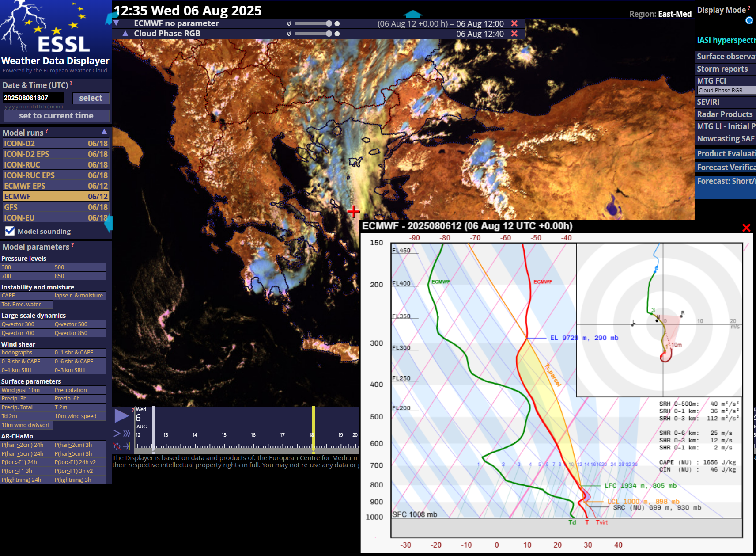The width and height of the screenshot is (756, 556).
Task: Close the ECMWF sounding panel
Action: 746,228
